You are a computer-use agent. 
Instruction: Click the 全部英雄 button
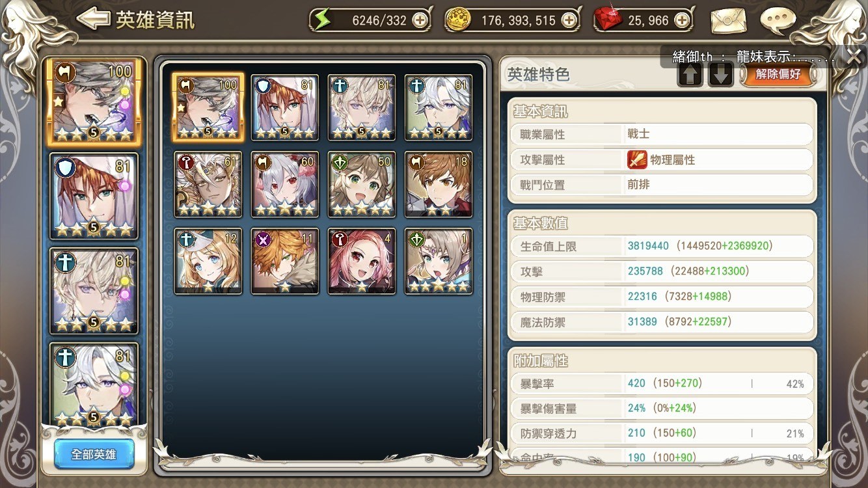point(94,454)
